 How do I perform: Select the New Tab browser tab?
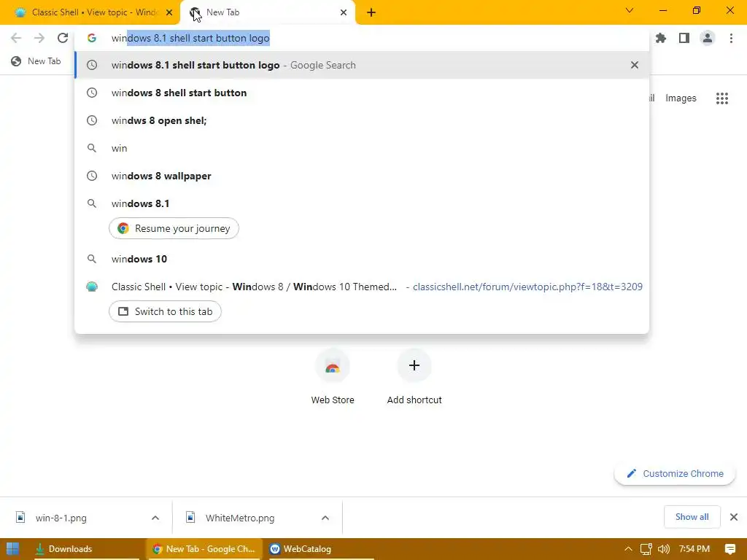point(268,12)
